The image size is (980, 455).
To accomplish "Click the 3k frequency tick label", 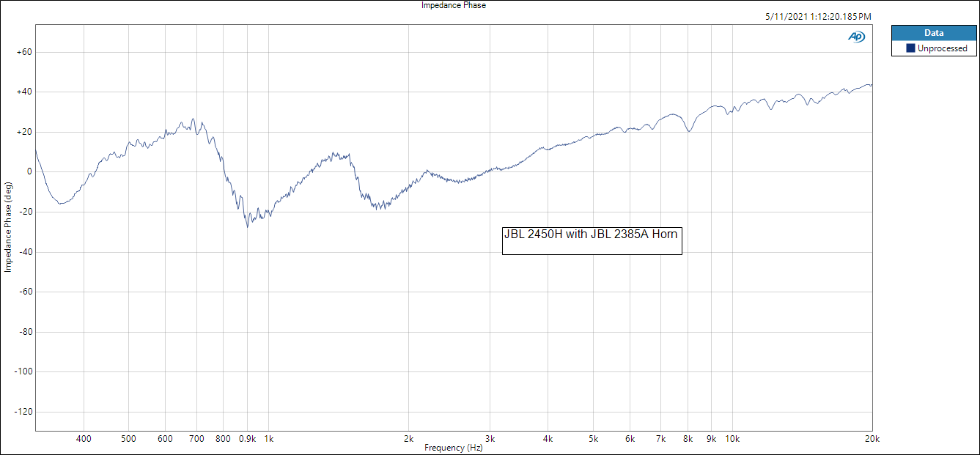I will pos(490,438).
